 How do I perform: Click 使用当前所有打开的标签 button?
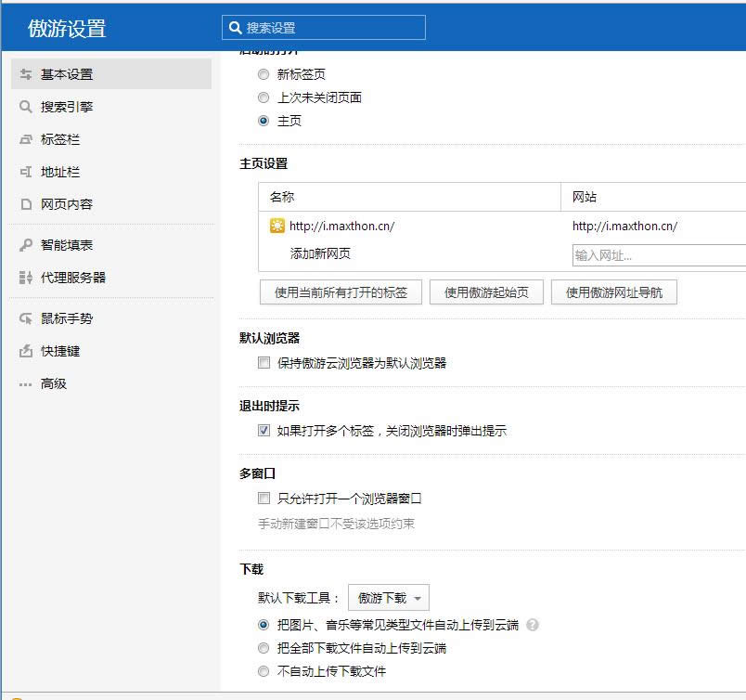tap(341, 292)
